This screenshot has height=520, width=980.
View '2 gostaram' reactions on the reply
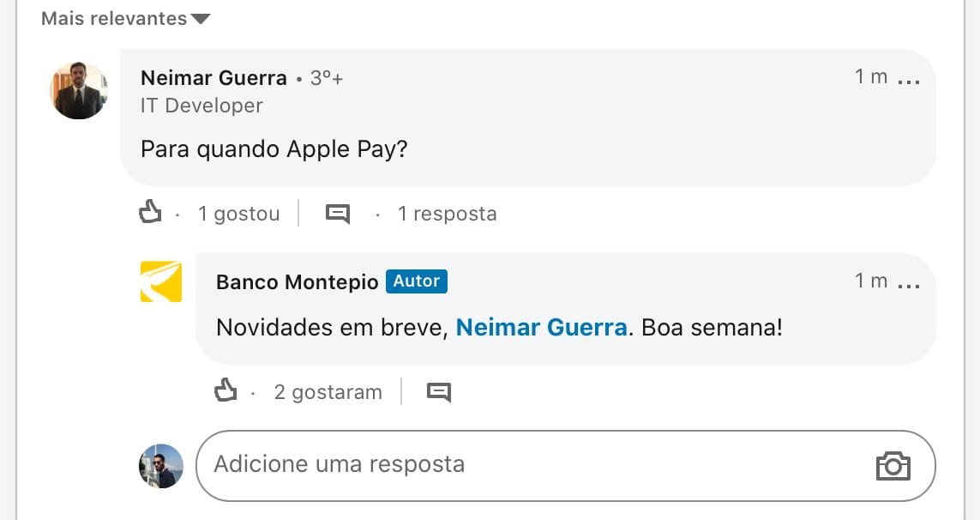coord(328,392)
